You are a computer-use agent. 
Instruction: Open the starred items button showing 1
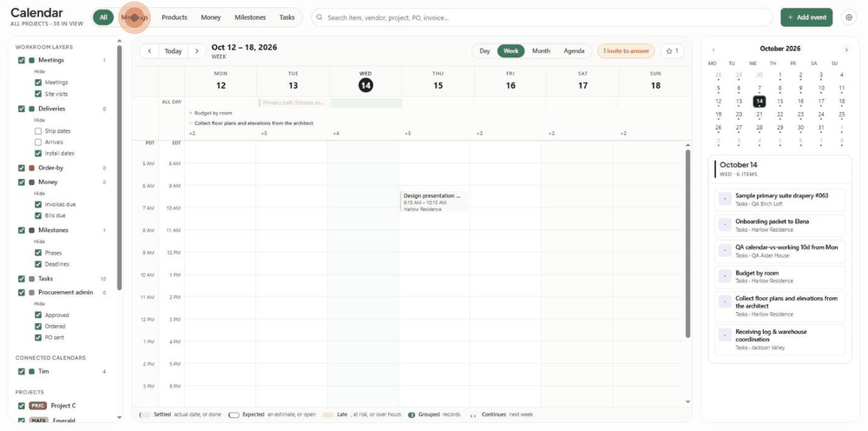pos(672,51)
